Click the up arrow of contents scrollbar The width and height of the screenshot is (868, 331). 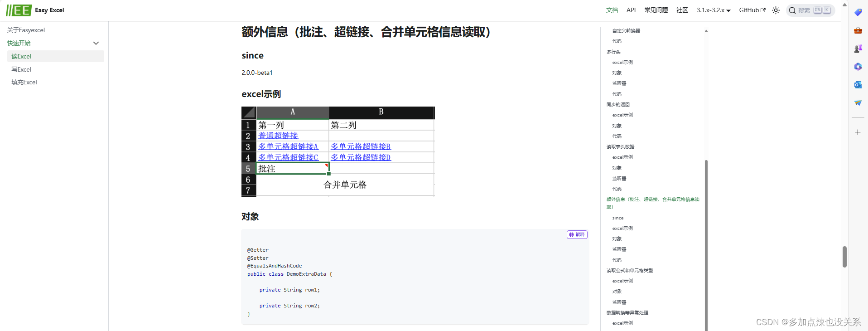(706, 31)
